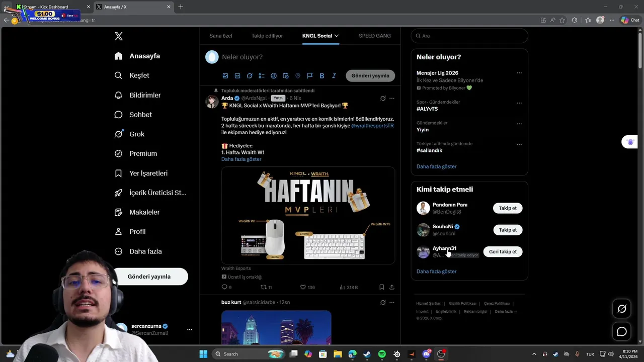The width and height of the screenshot is (644, 362).
Task: Click composer Gönderi yayınla button
Action: [370, 76]
